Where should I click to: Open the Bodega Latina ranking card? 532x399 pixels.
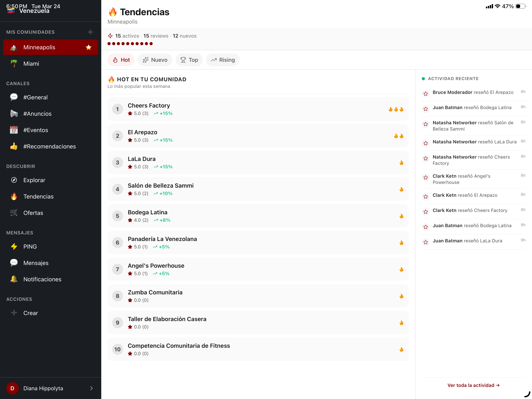tap(258, 216)
